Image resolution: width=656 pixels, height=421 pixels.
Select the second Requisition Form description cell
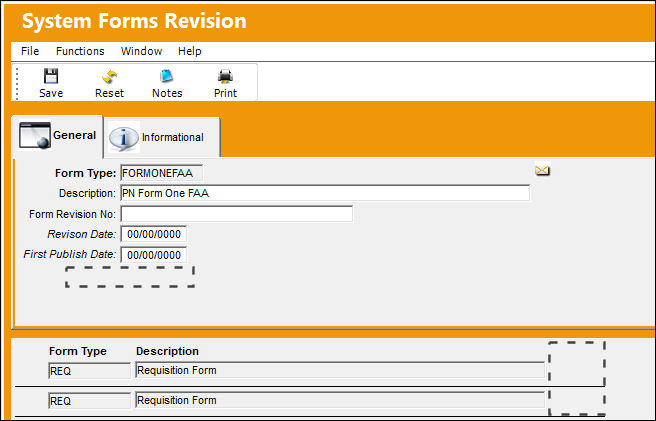click(x=340, y=400)
